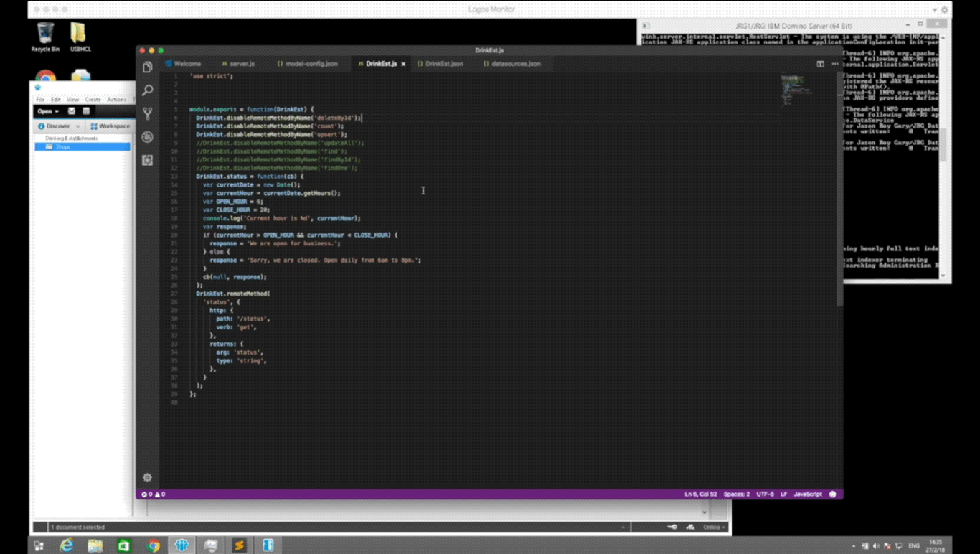980x554 pixels.
Task: Switch to the Notes client taskbar button
Action: [x=182, y=546]
